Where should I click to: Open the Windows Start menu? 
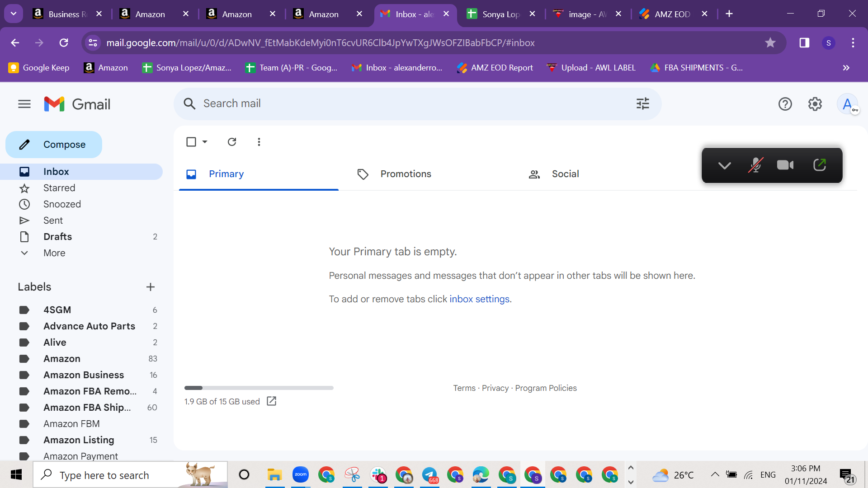pyautogui.click(x=16, y=475)
